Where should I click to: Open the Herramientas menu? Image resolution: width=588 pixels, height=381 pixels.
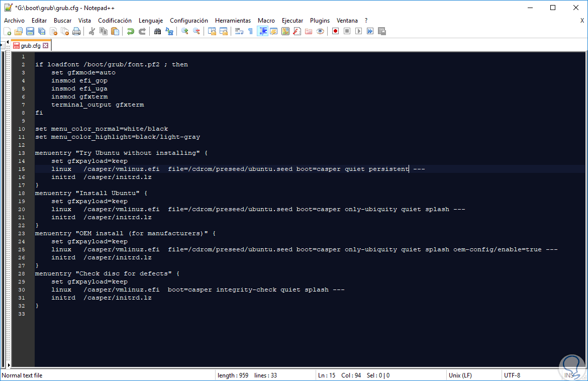[x=233, y=21]
